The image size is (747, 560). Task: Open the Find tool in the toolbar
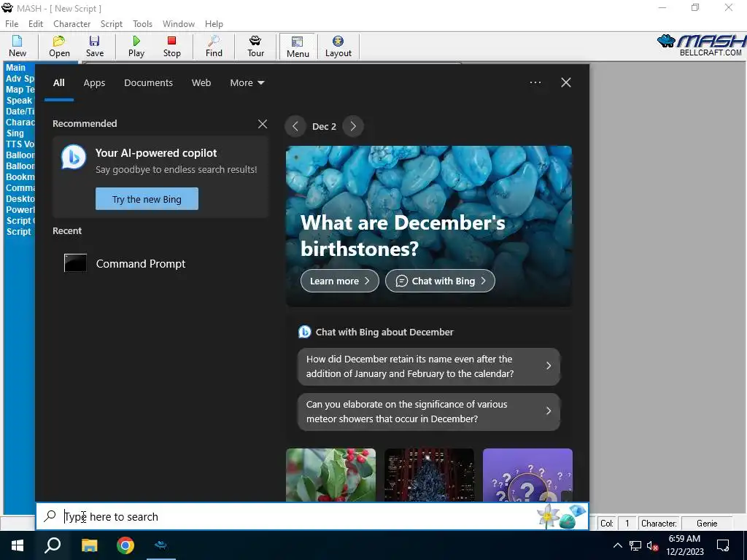tap(214, 46)
